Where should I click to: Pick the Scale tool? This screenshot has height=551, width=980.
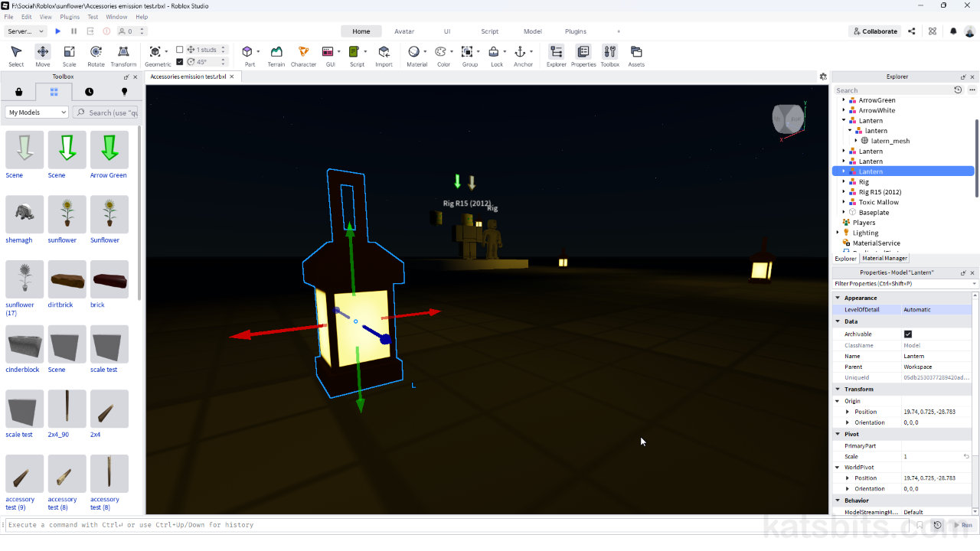click(x=69, y=56)
